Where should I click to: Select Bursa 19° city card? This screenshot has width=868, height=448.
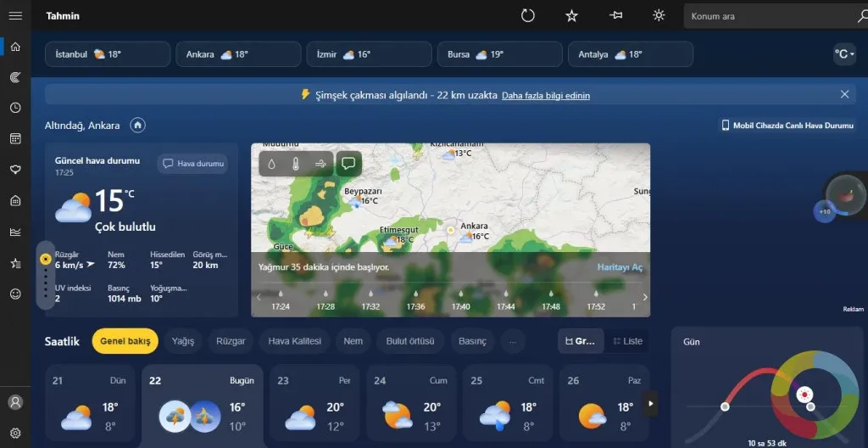[500, 54]
